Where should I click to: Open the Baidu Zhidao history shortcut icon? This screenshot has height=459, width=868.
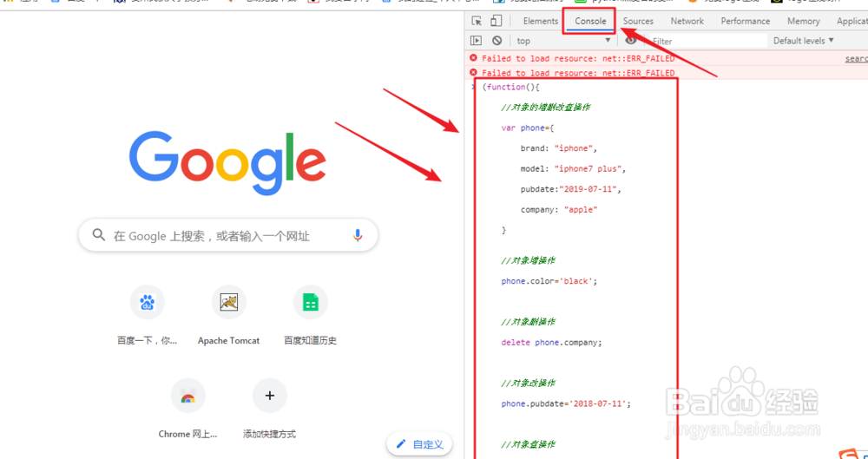click(x=311, y=302)
